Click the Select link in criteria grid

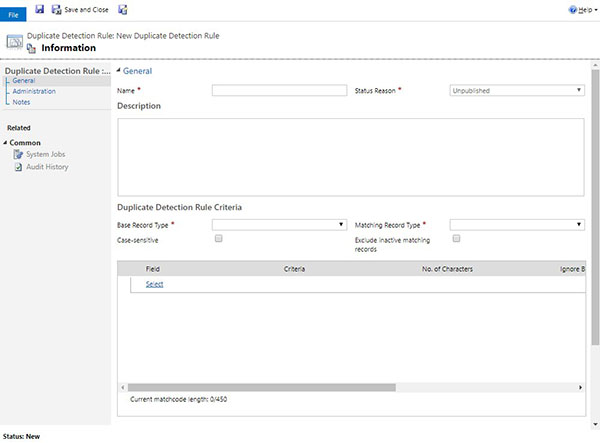point(154,284)
